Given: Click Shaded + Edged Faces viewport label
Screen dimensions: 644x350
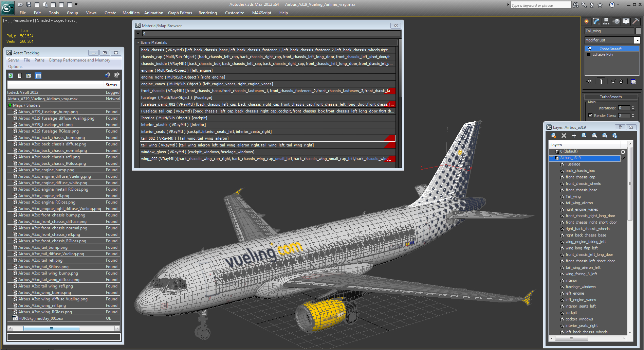Looking at the screenshot, I should pyautogui.click(x=56, y=20).
